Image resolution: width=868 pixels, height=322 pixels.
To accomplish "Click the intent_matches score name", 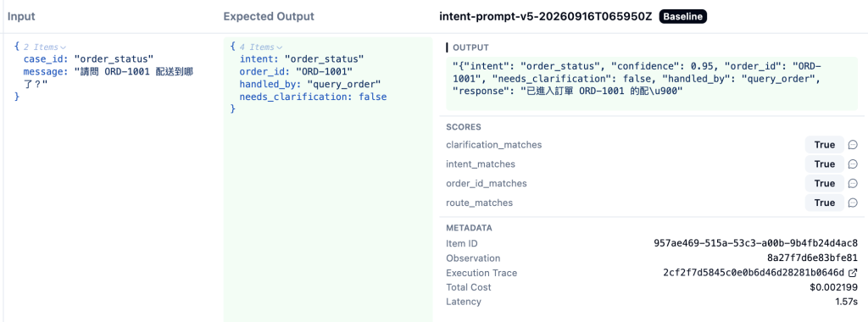I will [x=481, y=164].
